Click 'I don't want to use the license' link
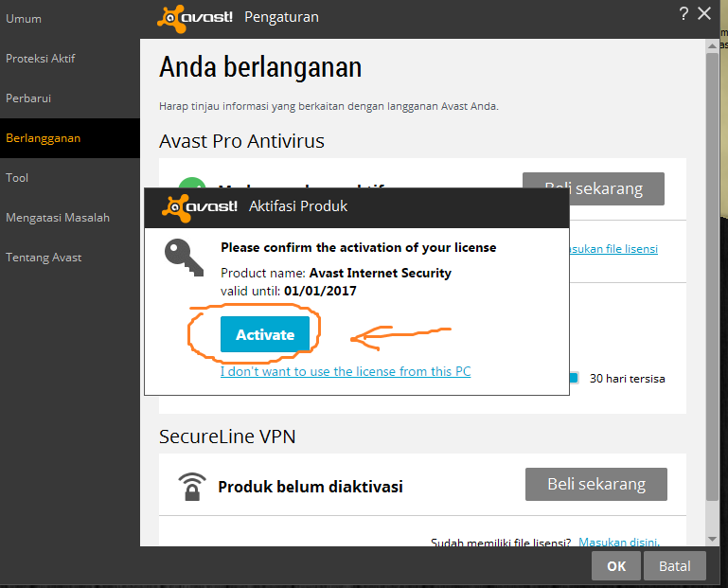The width and height of the screenshot is (728, 588). tap(346, 371)
